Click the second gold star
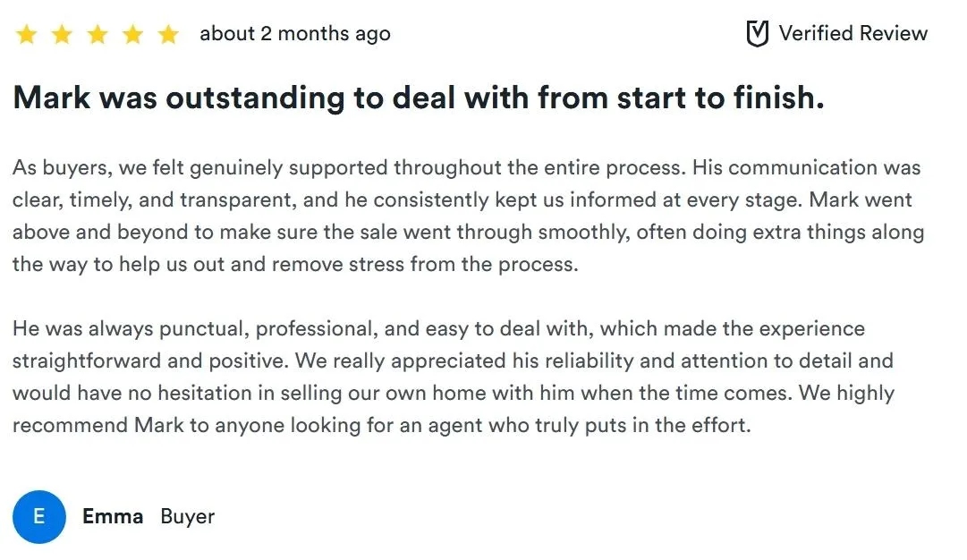This screenshot has width=967, height=560. pos(62,35)
